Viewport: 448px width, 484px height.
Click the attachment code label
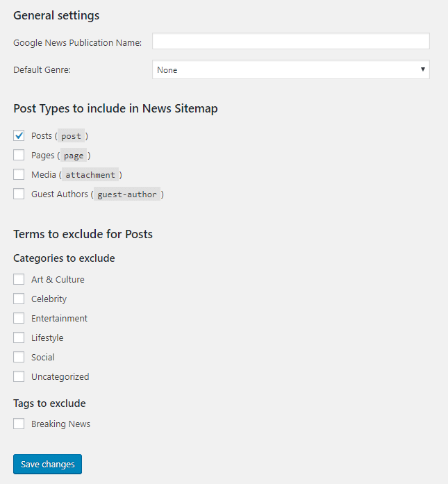[x=90, y=175]
